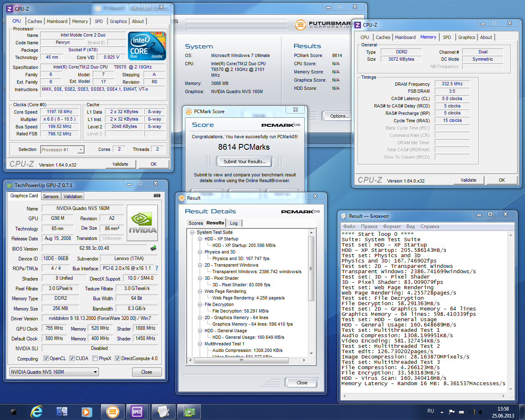
Task: Click the RU language indicator
Action: tap(431, 411)
